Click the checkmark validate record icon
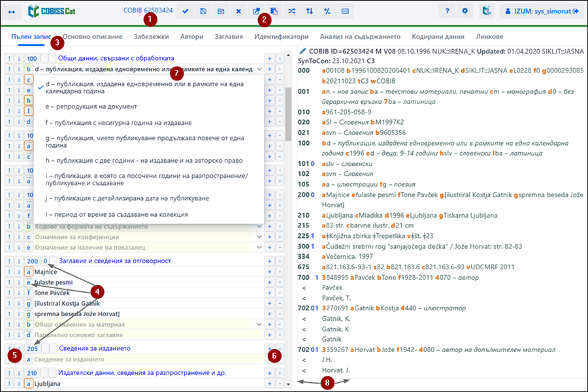This screenshot has width=588, height=392. point(186,11)
